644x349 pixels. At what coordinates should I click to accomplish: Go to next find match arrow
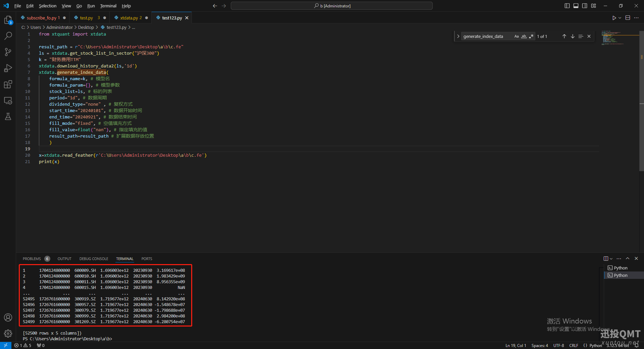tap(573, 36)
